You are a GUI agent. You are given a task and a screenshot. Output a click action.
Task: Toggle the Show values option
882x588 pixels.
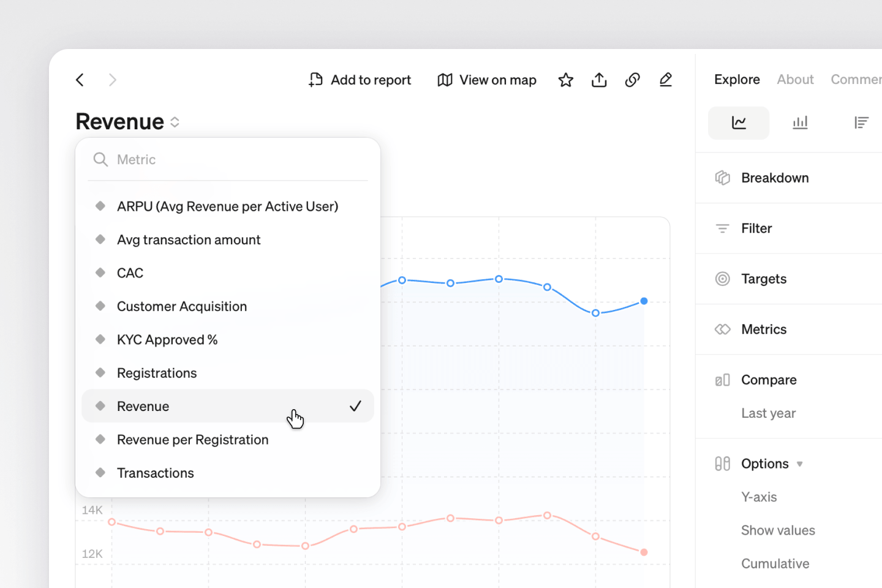coord(778,530)
